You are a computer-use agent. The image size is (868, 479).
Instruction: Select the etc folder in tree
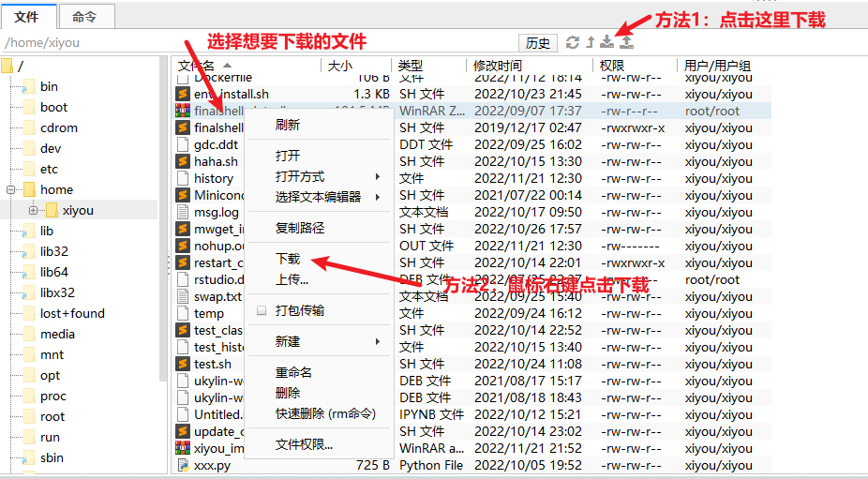tap(49, 170)
